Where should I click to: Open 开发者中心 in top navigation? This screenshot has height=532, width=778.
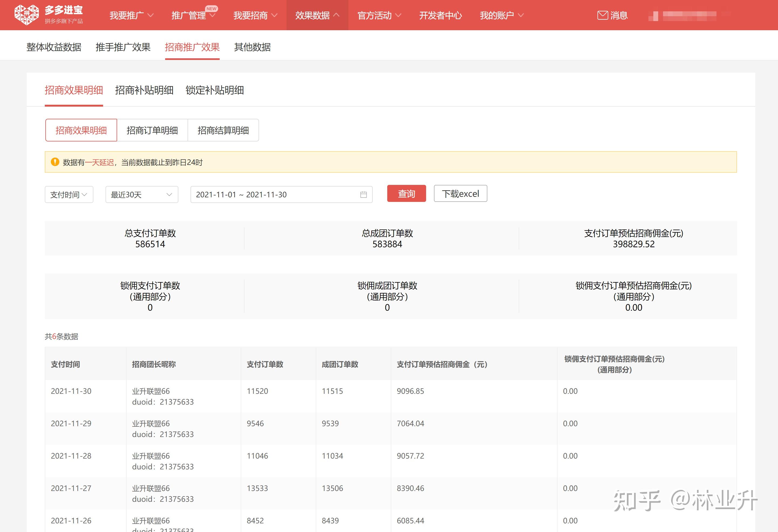(x=440, y=15)
